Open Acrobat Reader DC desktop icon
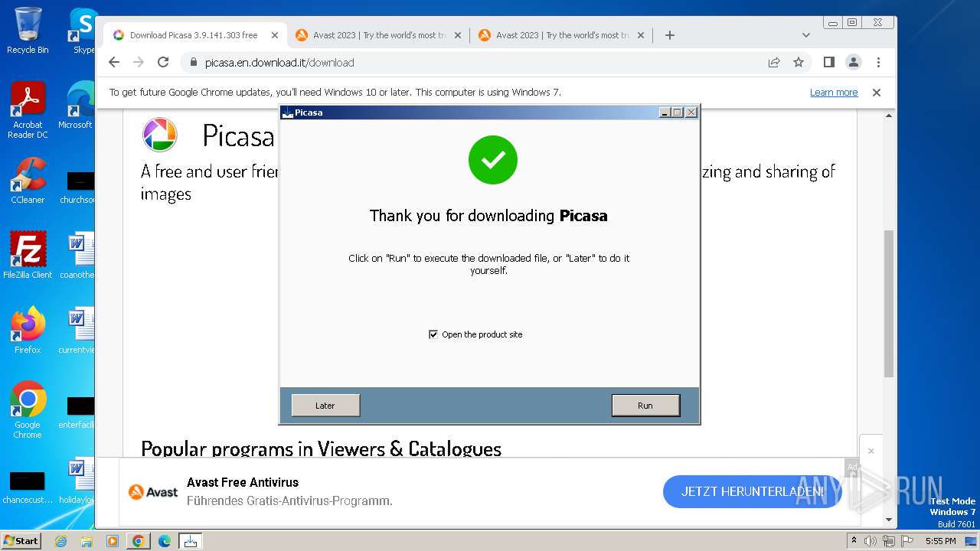980x551 pixels. click(x=28, y=110)
